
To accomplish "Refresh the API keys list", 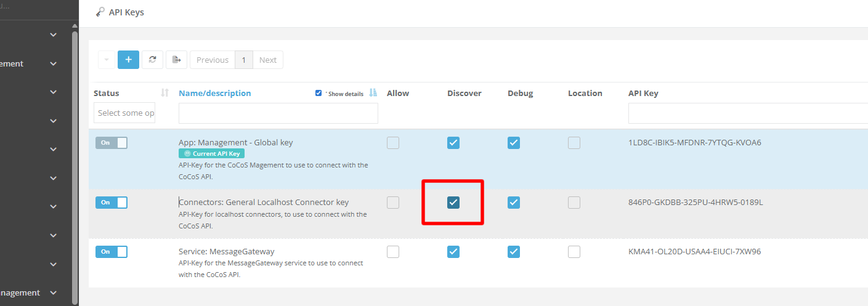I will pos(152,60).
